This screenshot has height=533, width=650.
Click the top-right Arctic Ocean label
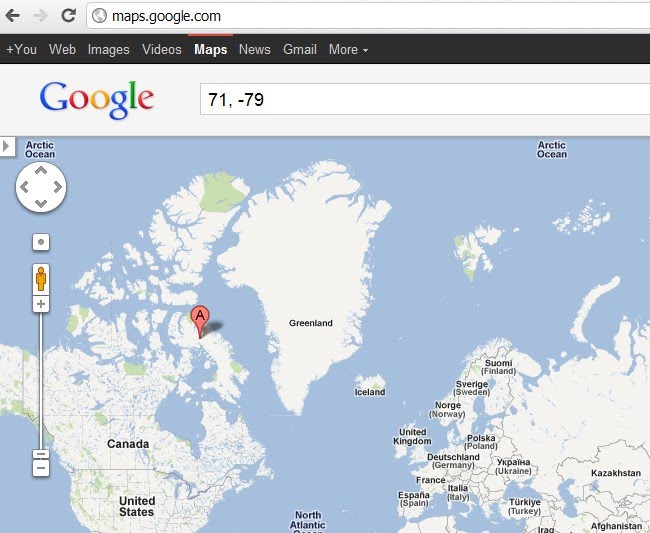[x=552, y=150]
